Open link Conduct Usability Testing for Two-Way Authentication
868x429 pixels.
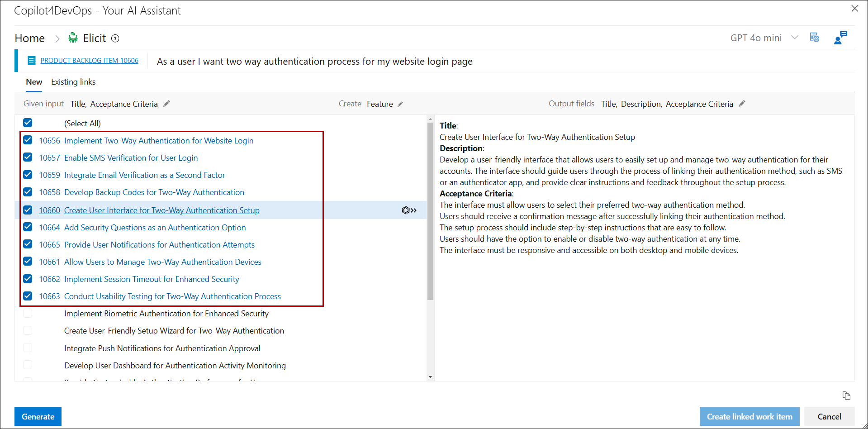tap(172, 296)
